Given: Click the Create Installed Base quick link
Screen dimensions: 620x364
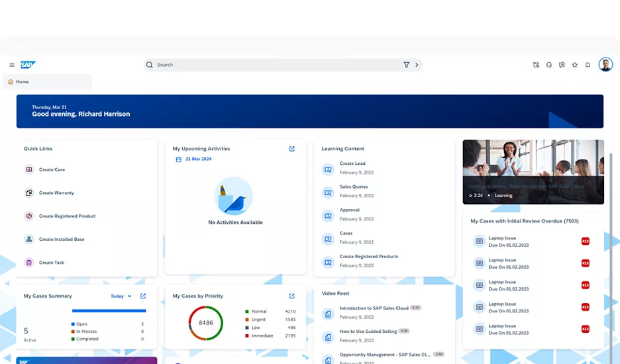Looking at the screenshot, I should [x=62, y=240].
